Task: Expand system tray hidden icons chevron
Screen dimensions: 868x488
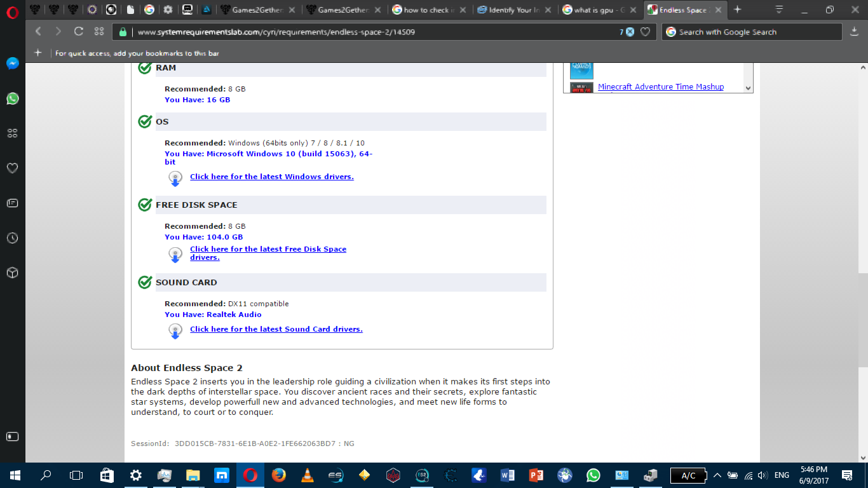Action: (x=717, y=475)
